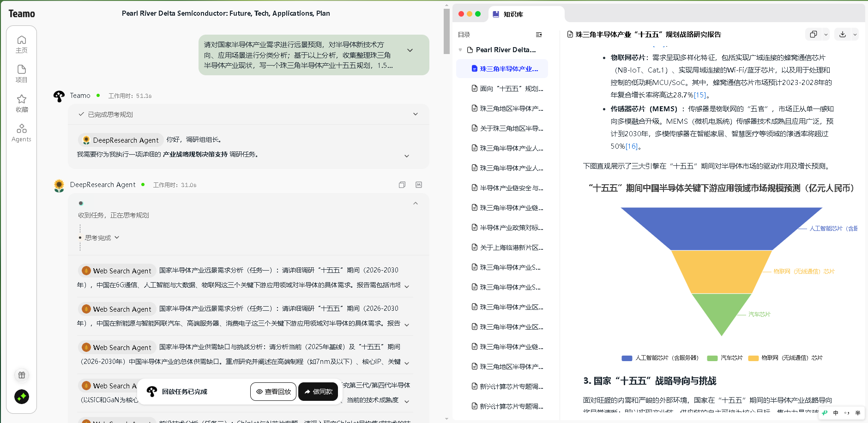Open the download format dropdown arrow
Screen dimensions: 868x423
(856, 34)
